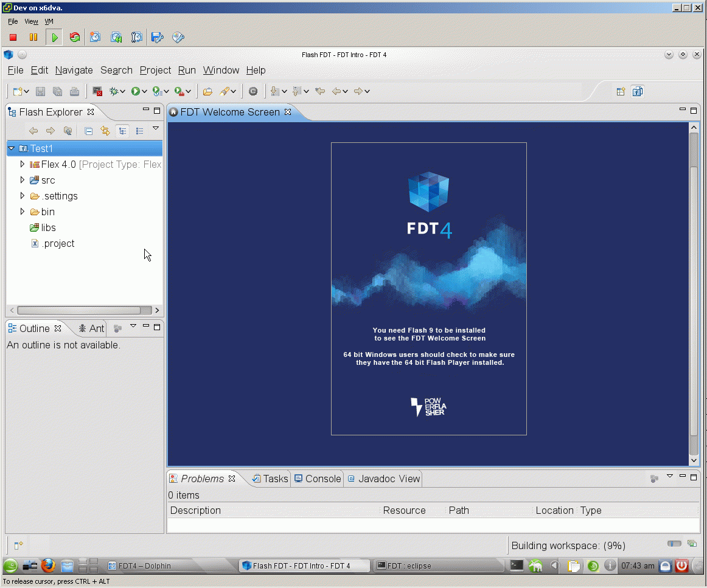The image size is (707, 588).
Task: Sort Problems by Resource column
Action: (413, 511)
